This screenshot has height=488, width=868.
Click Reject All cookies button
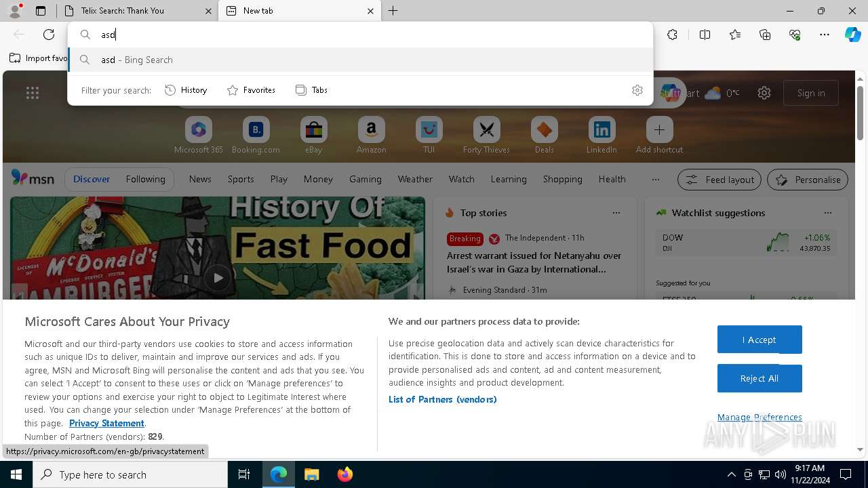(759, 378)
